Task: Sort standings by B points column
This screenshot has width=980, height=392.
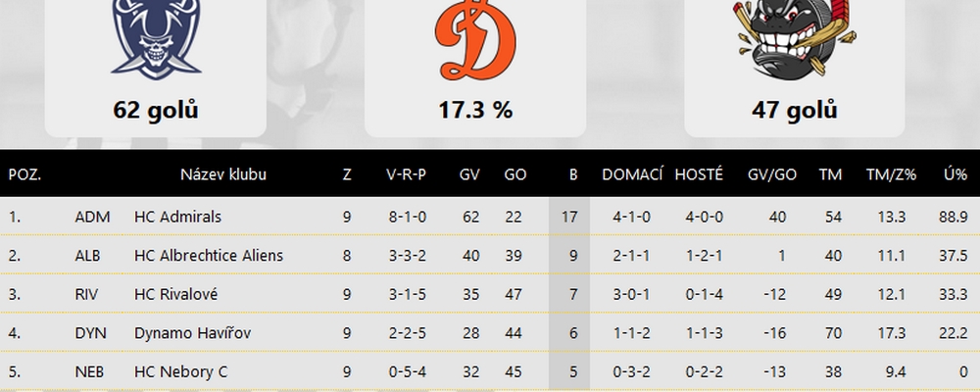Action: [x=573, y=174]
